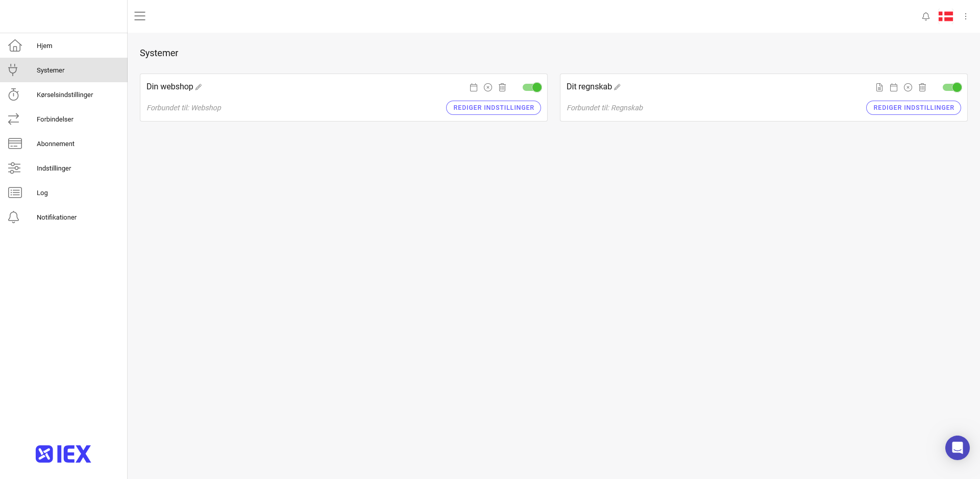Open the calendar icon on Din webshop card
Image resolution: width=980 pixels, height=479 pixels.
[x=473, y=87]
